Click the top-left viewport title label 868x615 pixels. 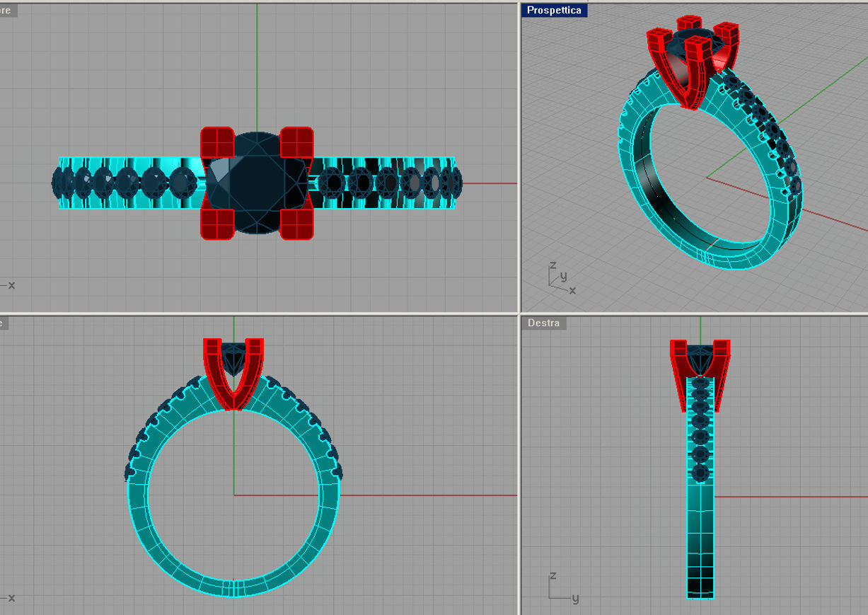(7, 11)
